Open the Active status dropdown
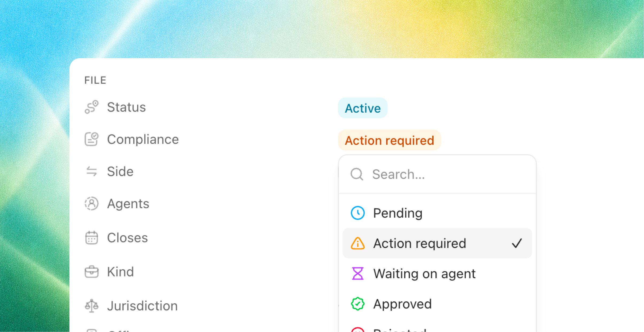 363,108
